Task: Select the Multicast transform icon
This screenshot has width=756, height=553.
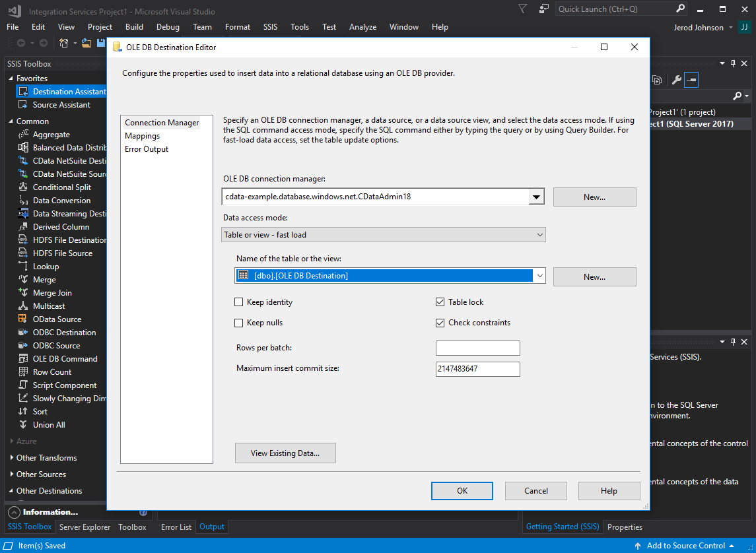Action: [x=23, y=306]
